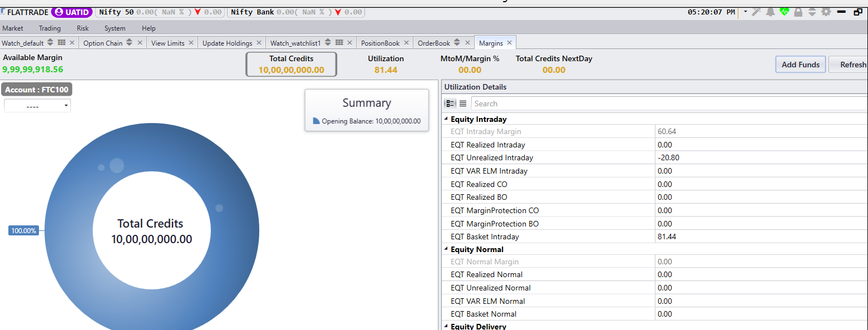Image resolution: width=868 pixels, height=330 pixels.
Task: Click the up-down arrows on OrderBook tab
Action: pos(457,42)
